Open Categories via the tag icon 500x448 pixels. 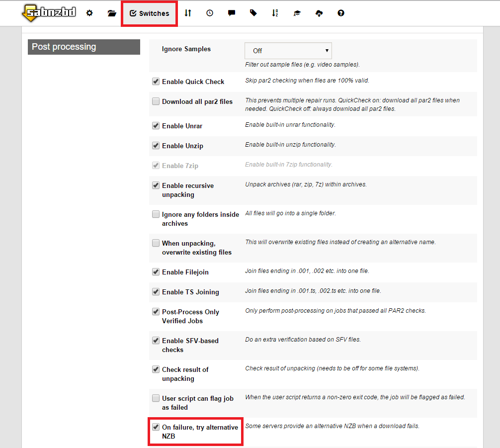tap(253, 13)
